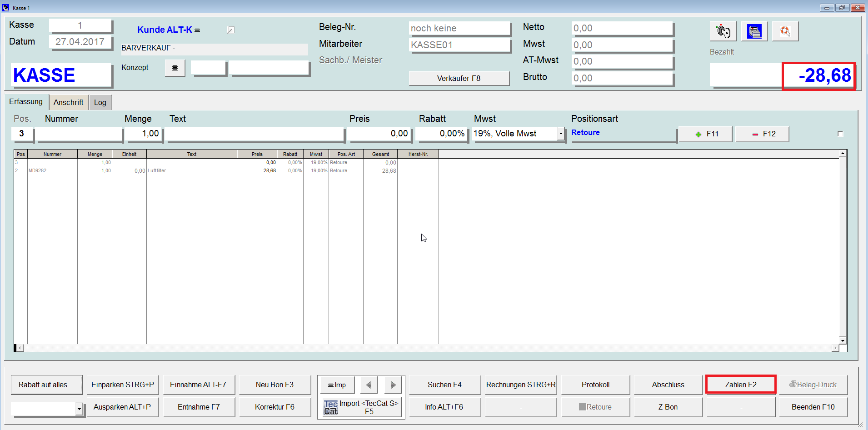Open the cash register icon button

754,31
